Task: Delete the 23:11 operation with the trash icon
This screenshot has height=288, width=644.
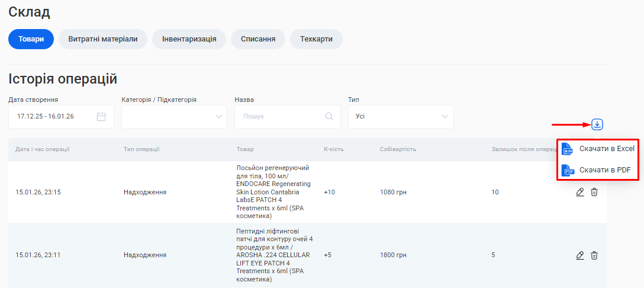Action: (x=594, y=255)
